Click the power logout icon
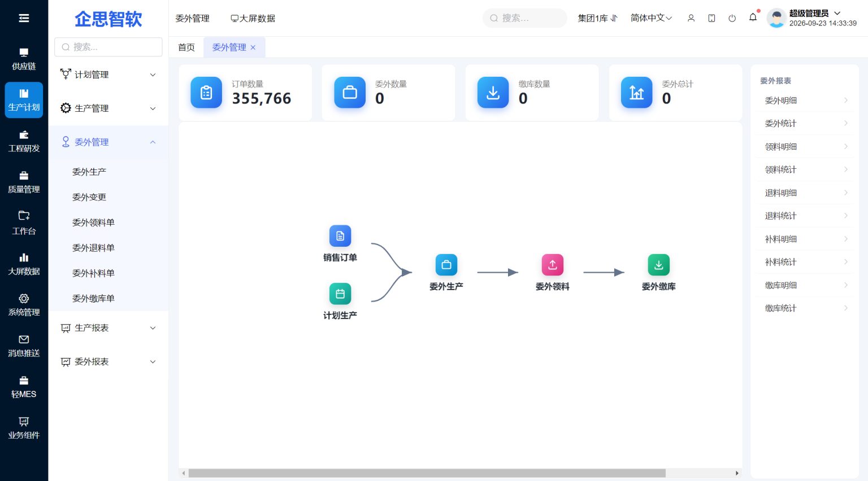The image size is (868, 481). tap(732, 18)
